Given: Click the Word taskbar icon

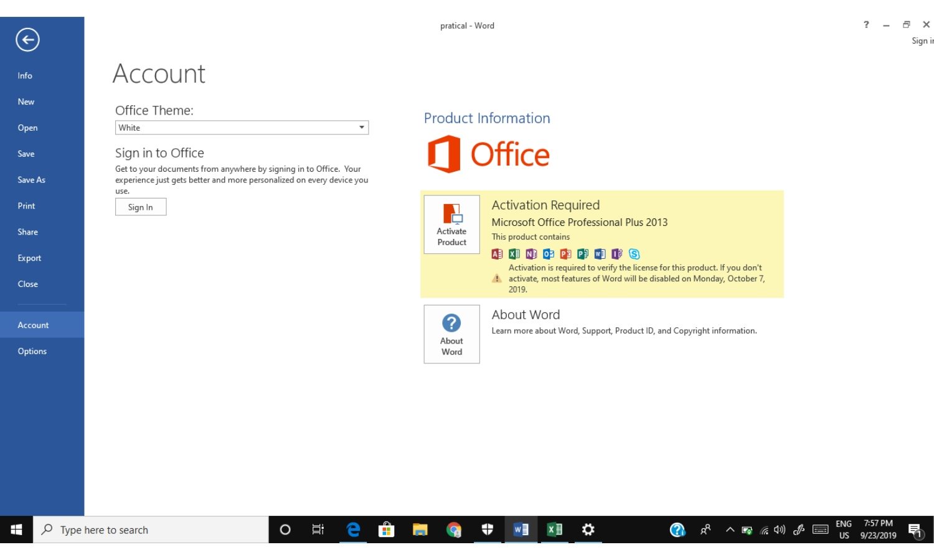Looking at the screenshot, I should pyautogui.click(x=521, y=530).
